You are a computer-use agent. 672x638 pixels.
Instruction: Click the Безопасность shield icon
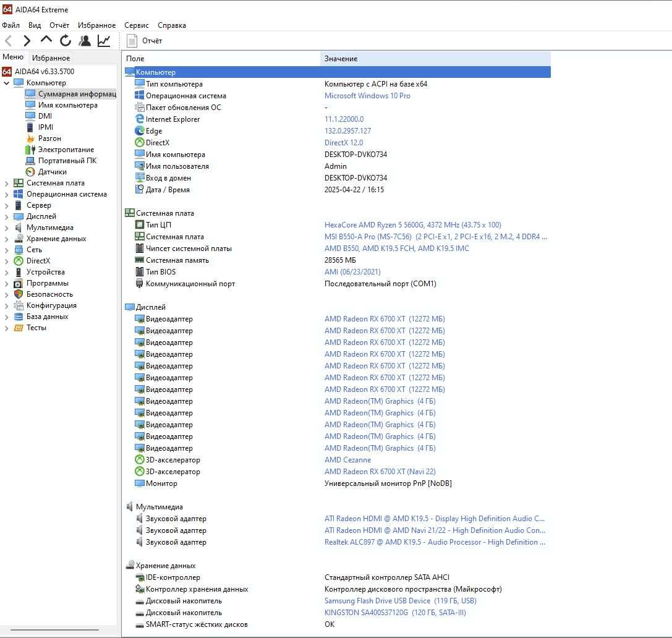coord(19,294)
